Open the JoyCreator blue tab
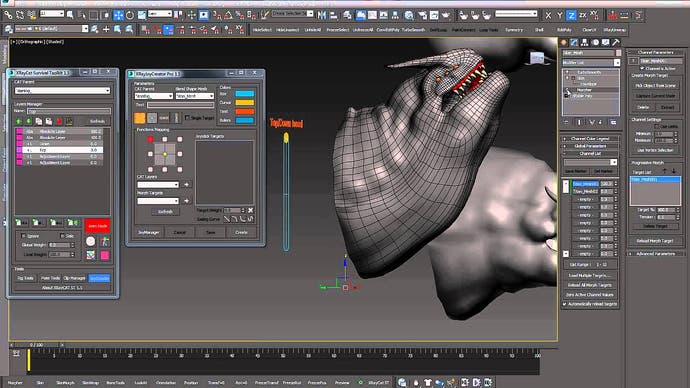 point(99,278)
